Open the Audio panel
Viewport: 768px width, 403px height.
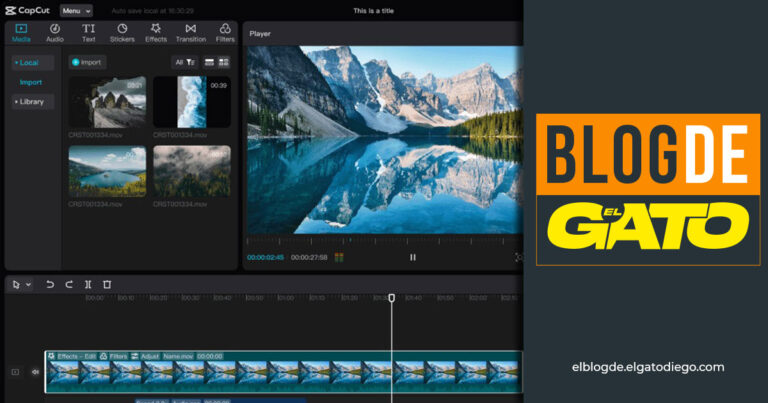point(54,33)
